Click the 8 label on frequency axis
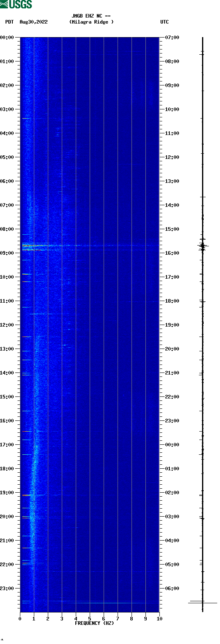The image size is (220, 644). [x=132, y=618]
